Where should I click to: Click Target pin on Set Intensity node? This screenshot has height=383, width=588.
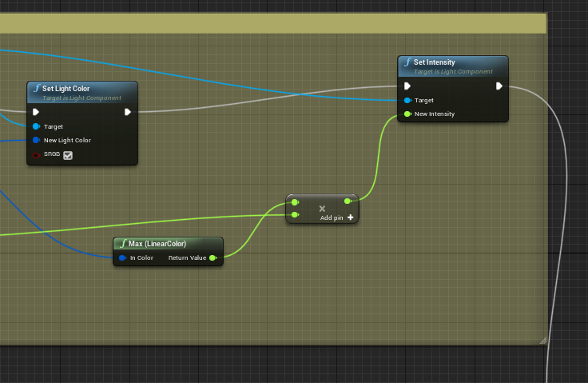(407, 100)
